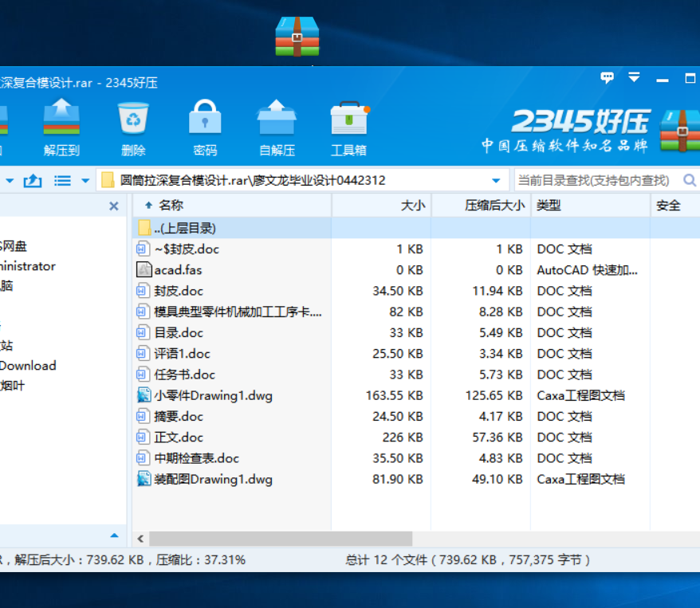The image size is (700, 608).
Task: Expand the bottom-left panel with the up arrow
Action: click(114, 535)
